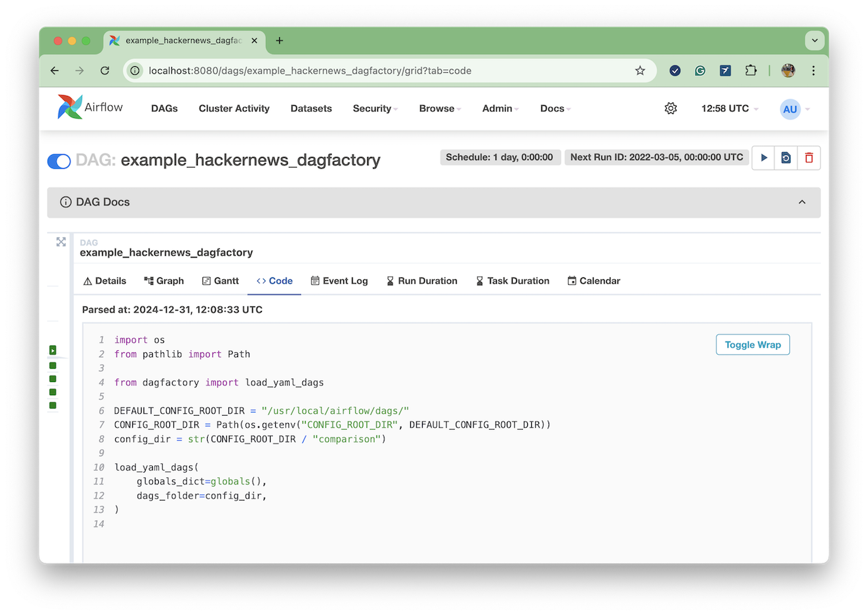Click the fullscreen expand arrows icon

click(x=61, y=242)
